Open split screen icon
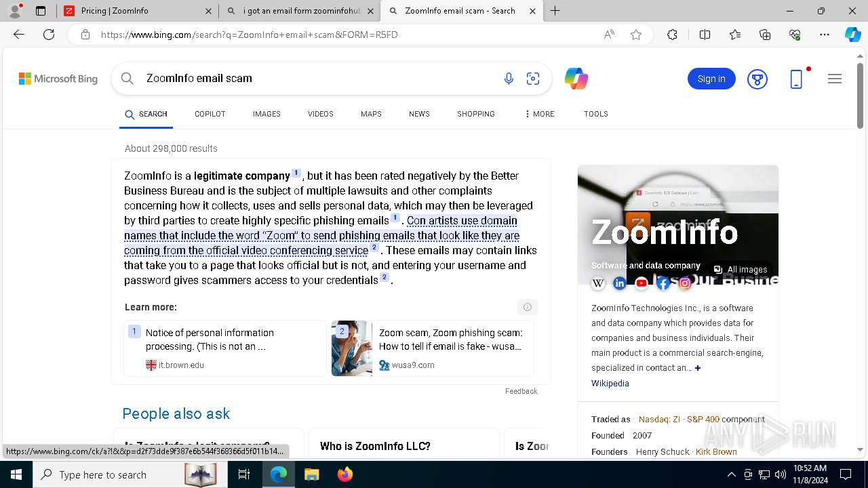The image size is (868, 488). coord(705,35)
